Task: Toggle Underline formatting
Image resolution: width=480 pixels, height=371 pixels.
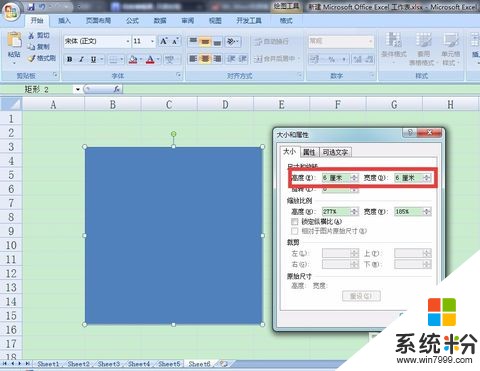Action: point(93,60)
